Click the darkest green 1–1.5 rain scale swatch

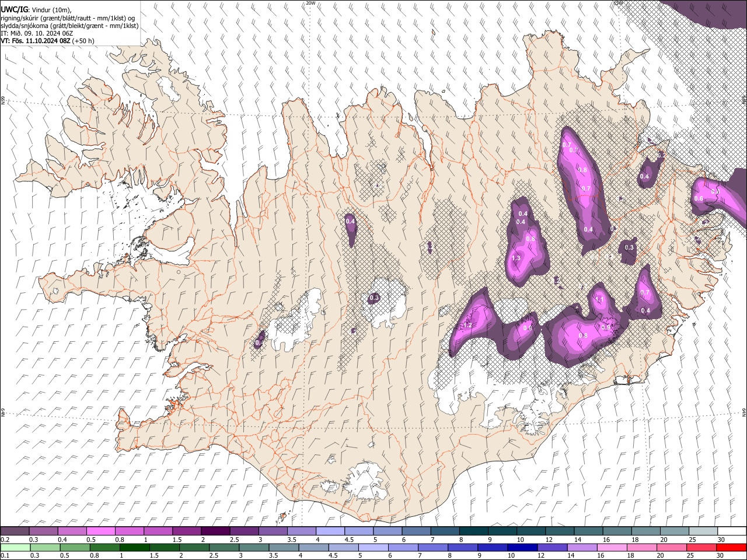pyautogui.click(x=135, y=547)
